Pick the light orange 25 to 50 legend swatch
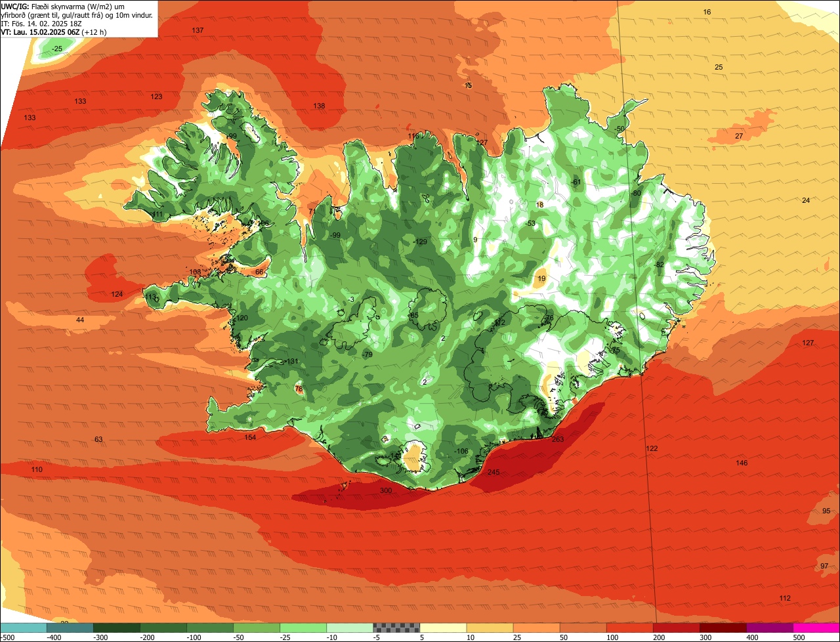The image size is (840, 642). click(x=536, y=628)
